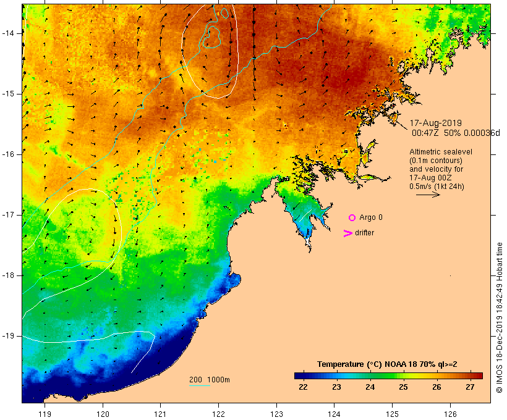The height and width of the screenshot is (420, 507).
Task: Click the 0.5m/s velocity scale arrow
Action: point(428,195)
